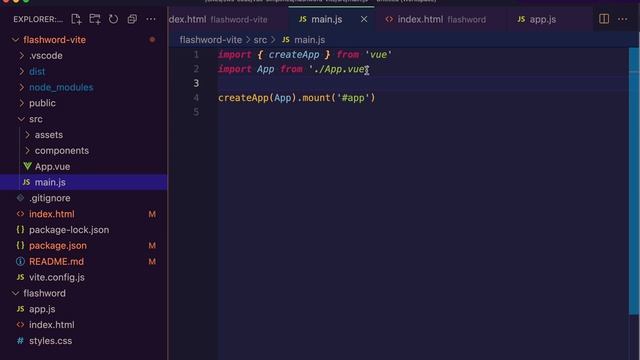Collapse the src folder

point(21,119)
